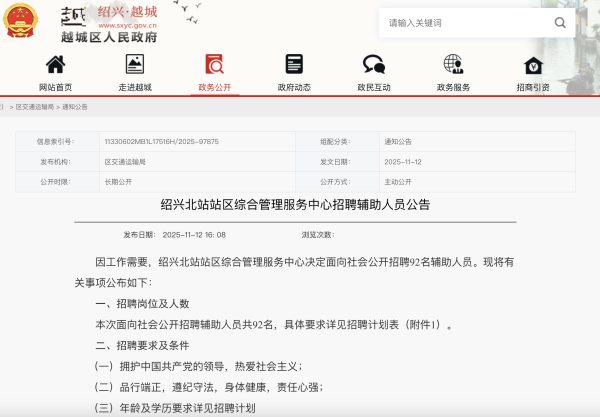
Task: Click the 发文日期 value 2025-11-12
Action: coord(405,162)
